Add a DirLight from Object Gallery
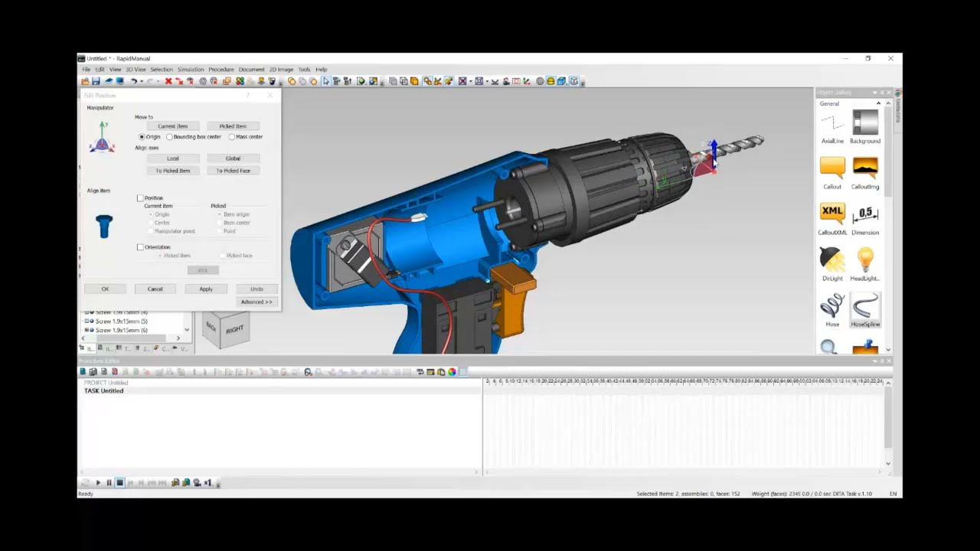980x551 pixels. click(x=832, y=266)
